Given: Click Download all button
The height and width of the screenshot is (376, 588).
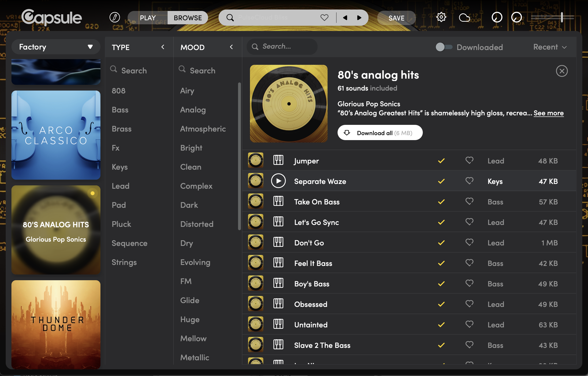Looking at the screenshot, I should pos(380,133).
